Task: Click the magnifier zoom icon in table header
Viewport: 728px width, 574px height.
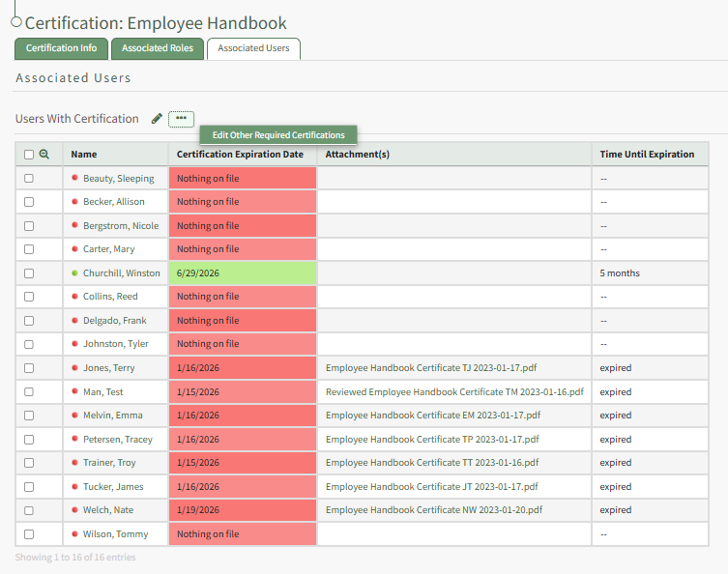Action: tap(44, 154)
